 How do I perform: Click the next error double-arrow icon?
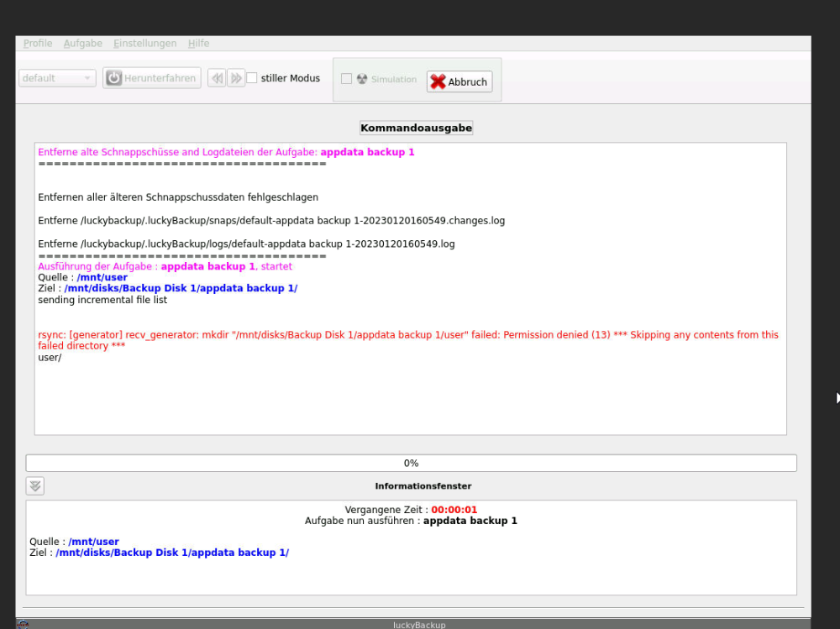click(x=236, y=78)
